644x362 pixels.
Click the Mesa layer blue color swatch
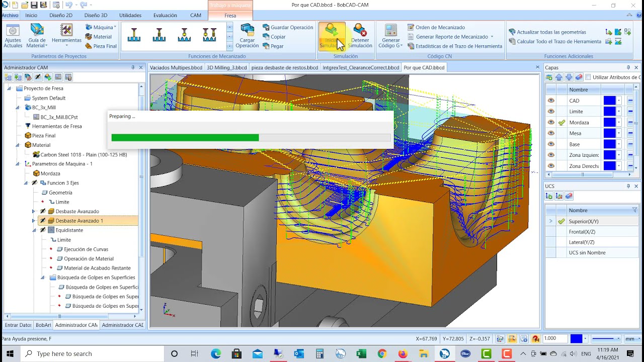[x=609, y=133]
